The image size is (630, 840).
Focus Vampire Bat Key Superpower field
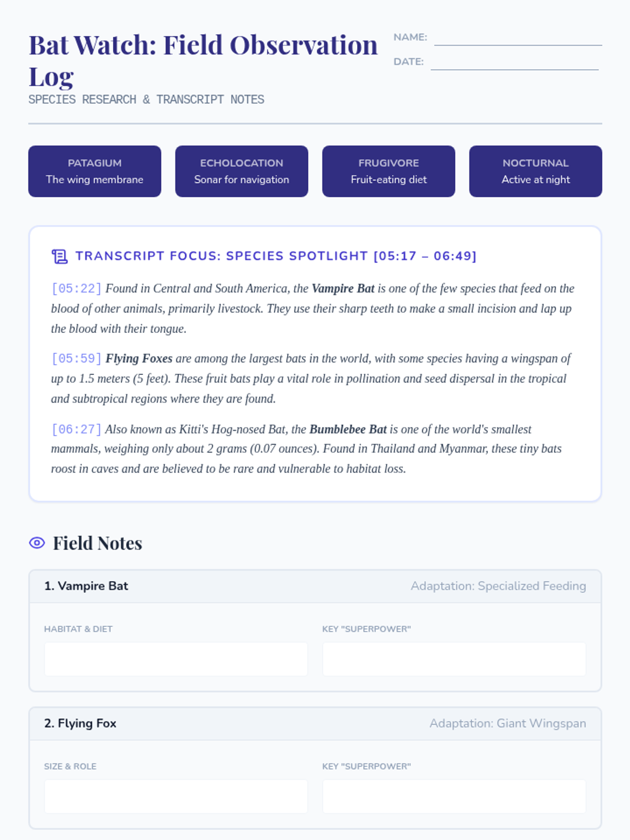(454, 659)
